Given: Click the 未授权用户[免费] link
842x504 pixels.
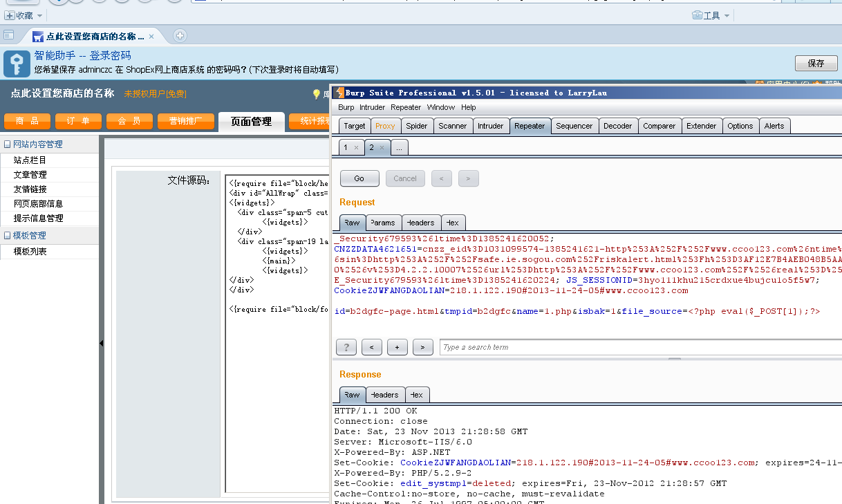Looking at the screenshot, I should [x=155, y=94].
